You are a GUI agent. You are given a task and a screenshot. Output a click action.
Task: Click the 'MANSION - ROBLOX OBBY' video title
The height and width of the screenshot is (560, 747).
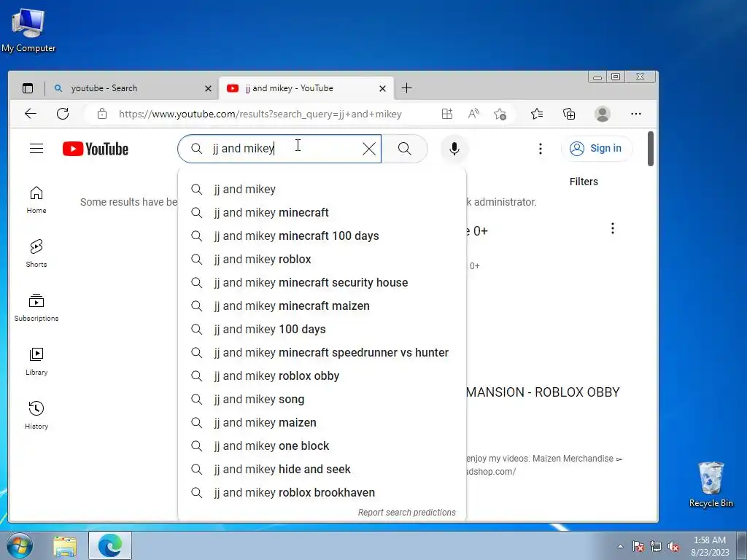coord(543,392)
